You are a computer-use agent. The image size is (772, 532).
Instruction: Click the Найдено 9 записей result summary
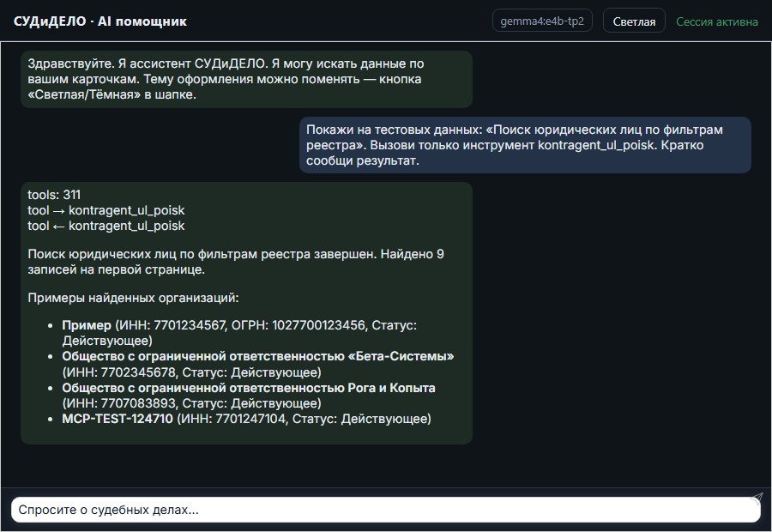236,262
